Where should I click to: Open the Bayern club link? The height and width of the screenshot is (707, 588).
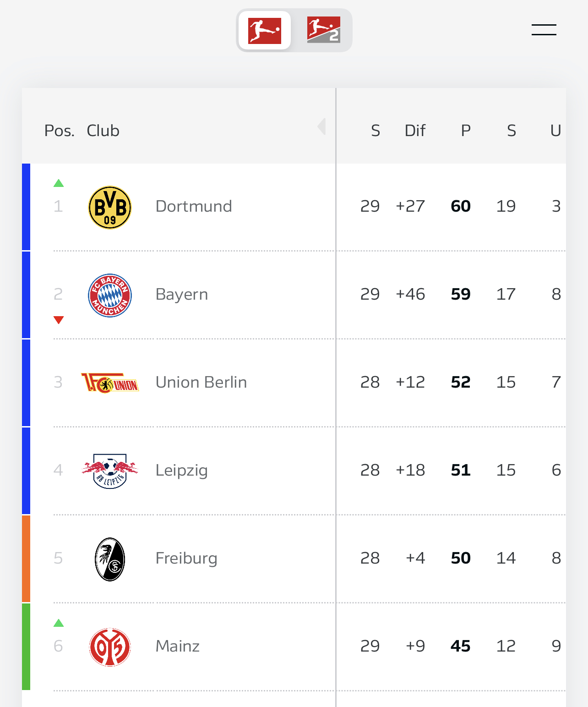pyautogui.click(x=182, y=294)
